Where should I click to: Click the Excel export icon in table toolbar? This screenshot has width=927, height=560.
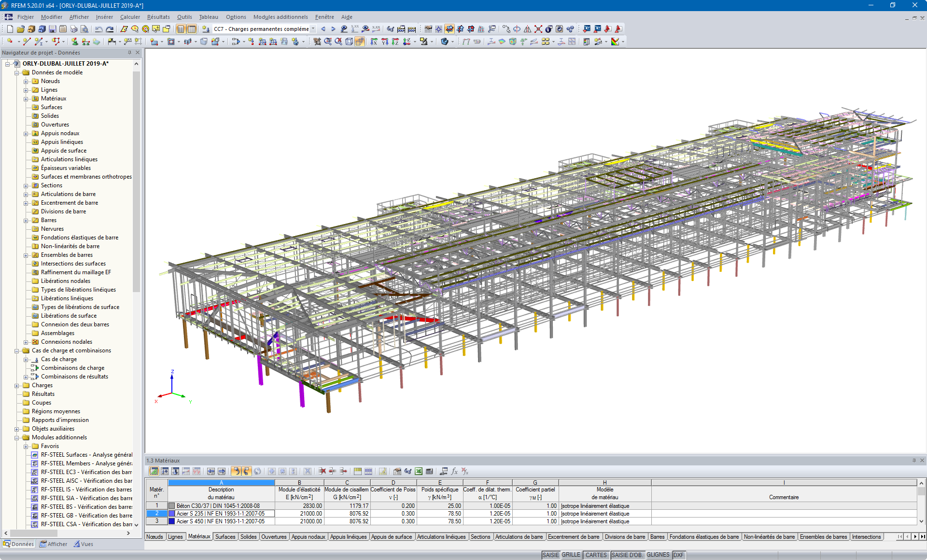419,471
